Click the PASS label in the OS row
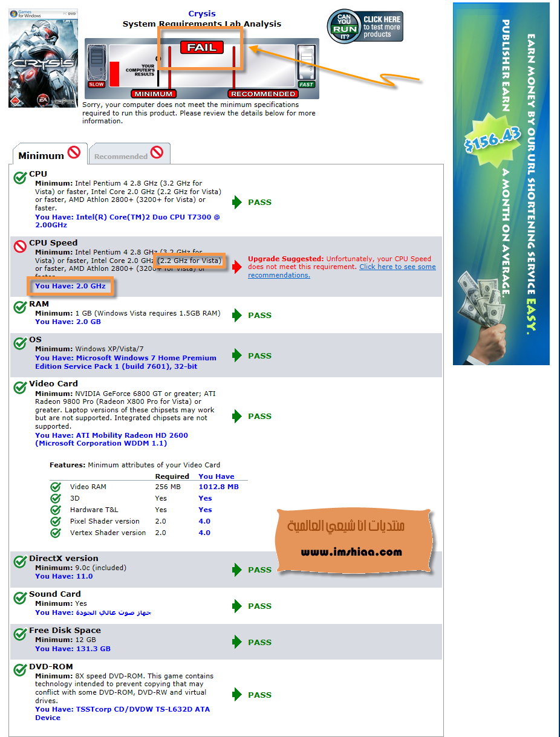The height and width of the screenshot is (737, 560). coord(260,356)
